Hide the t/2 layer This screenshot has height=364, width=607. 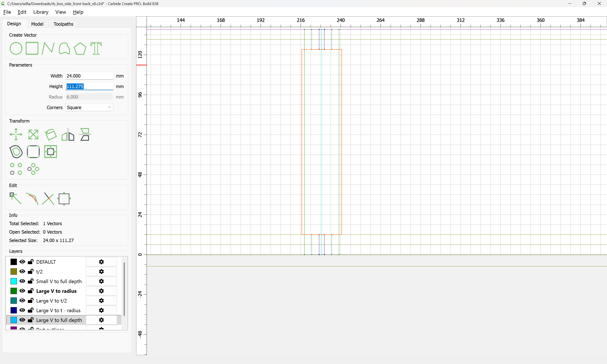[22, 271]
